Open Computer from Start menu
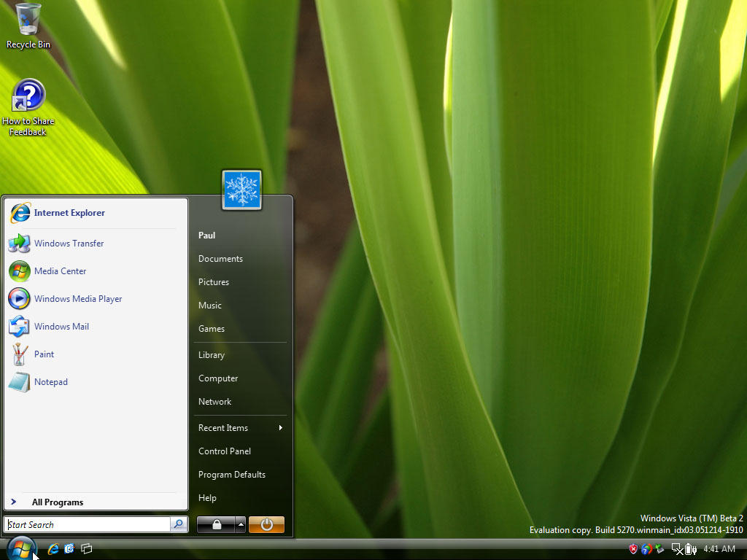 [218, 378]
